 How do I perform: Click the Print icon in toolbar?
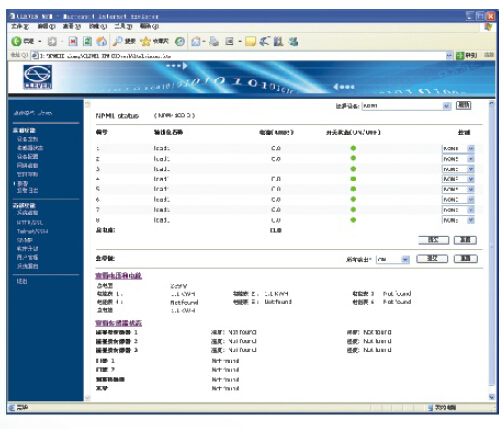pos(214,41)
